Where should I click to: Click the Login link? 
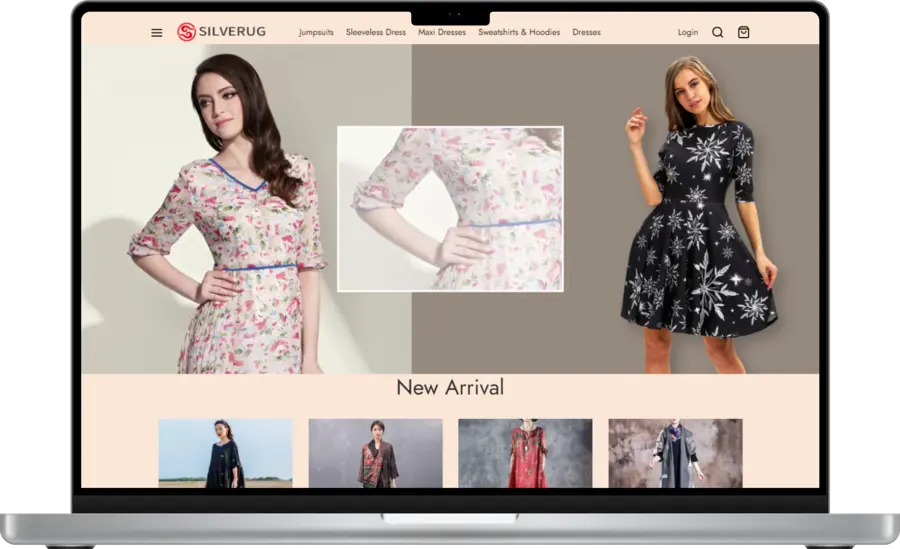tap(688, 32)
